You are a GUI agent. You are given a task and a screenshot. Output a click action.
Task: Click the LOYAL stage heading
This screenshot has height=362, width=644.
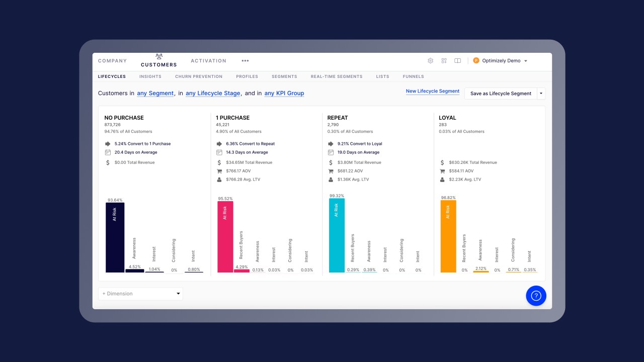[447, 118]
